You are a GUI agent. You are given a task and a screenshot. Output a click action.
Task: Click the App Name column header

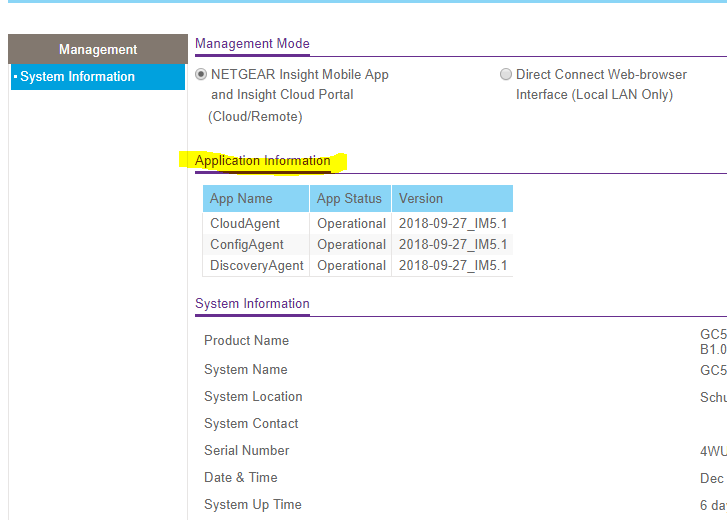click(256, 198)
